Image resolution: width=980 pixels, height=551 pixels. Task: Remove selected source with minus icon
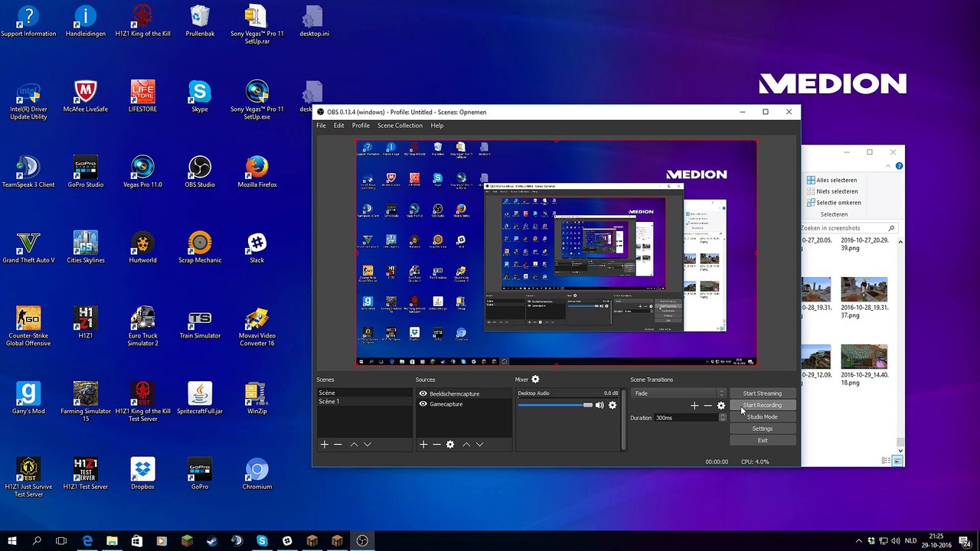pyautogui.click(x=436, y=445)
